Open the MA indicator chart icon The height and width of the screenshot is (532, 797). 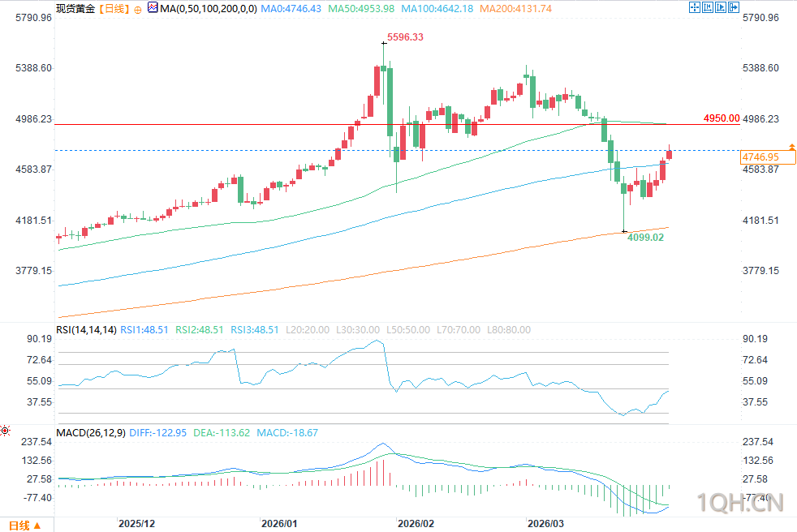tap(153, 7)
